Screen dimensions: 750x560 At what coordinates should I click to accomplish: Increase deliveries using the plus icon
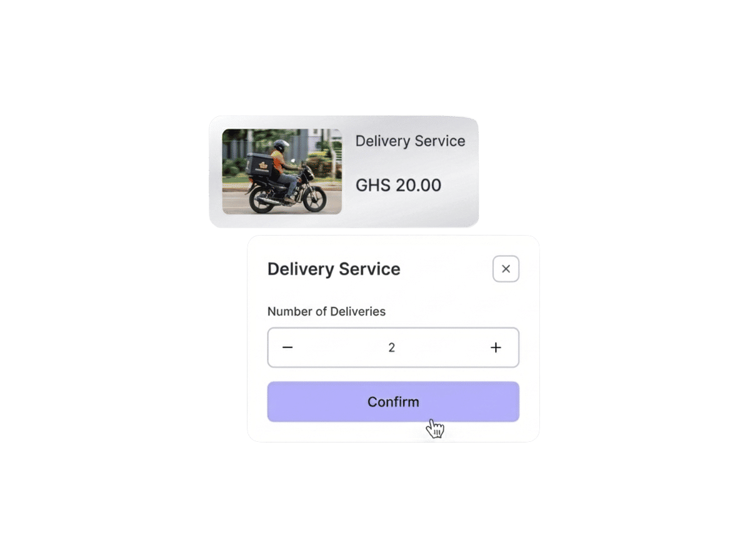click(x=496, y=347)
